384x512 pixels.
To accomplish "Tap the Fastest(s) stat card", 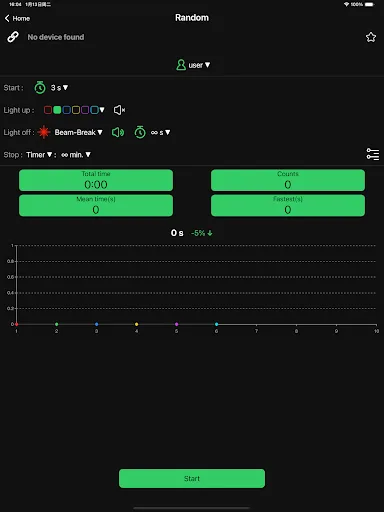I will (288, 206).
